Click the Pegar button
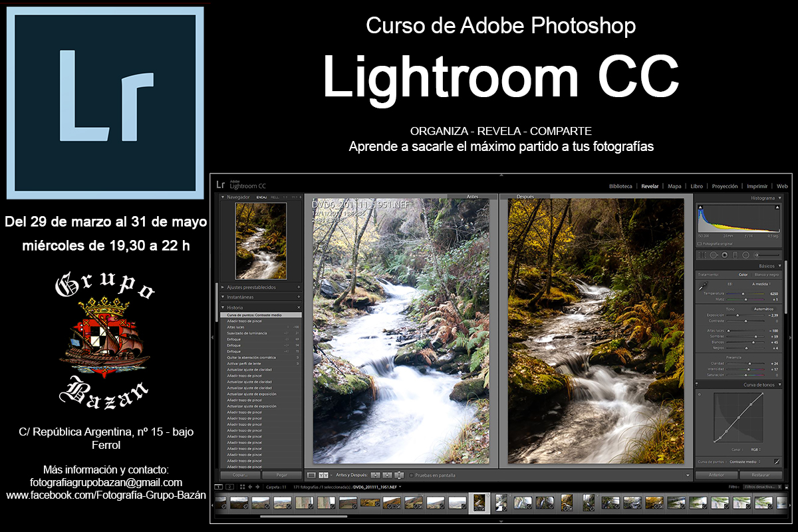This screenshot has height=532, width=798. [282, 475]
